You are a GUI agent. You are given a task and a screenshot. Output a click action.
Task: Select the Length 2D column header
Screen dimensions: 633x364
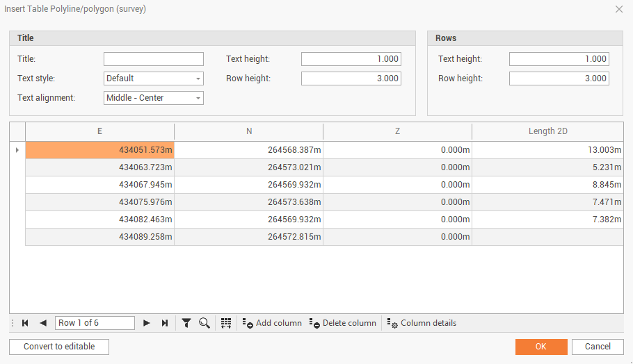[547, 131]
